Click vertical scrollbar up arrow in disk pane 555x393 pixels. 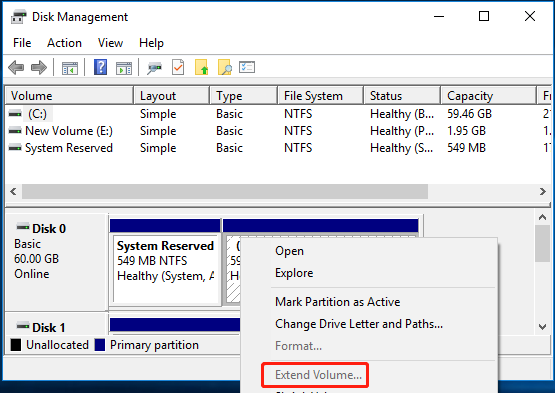pos(542,217)
